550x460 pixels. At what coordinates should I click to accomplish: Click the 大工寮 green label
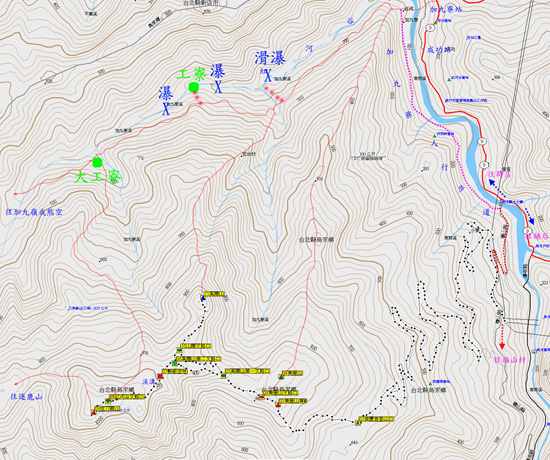[x=98, y=178]
